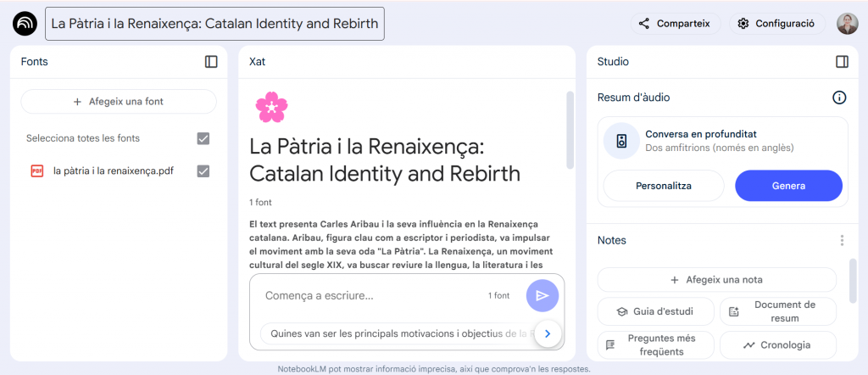Collapse the Studio panel with its sidebar icon
The width and height of the screenshot is (868, 375).
(x=842, y=62)
